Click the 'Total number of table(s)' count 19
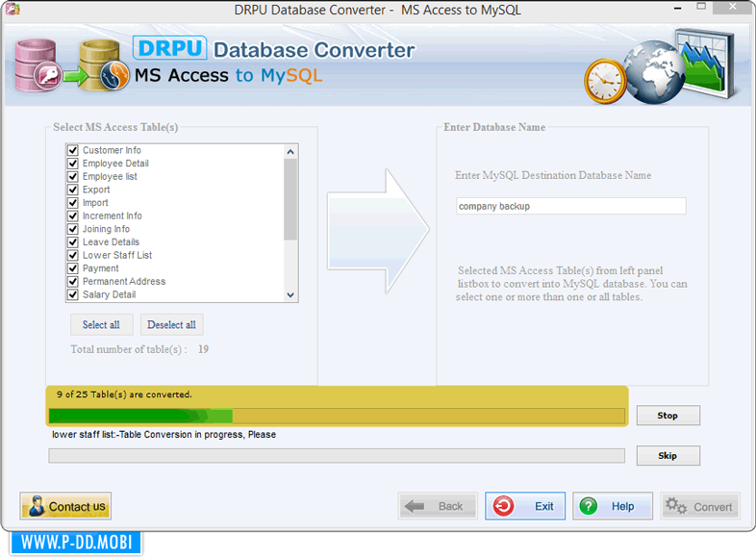The image size is (756, 558). tap(204, 349)
